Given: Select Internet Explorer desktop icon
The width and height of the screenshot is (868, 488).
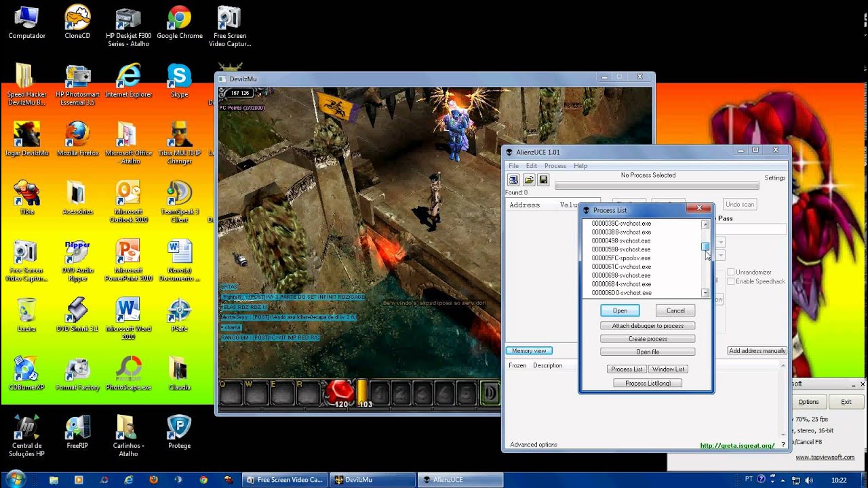Looking at the screenshot, I should pos(129,81).
